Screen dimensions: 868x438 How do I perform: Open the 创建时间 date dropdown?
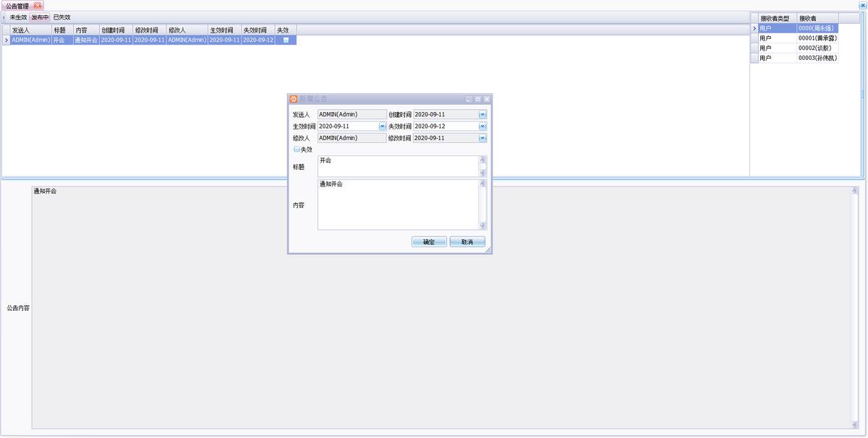point(482,114)
